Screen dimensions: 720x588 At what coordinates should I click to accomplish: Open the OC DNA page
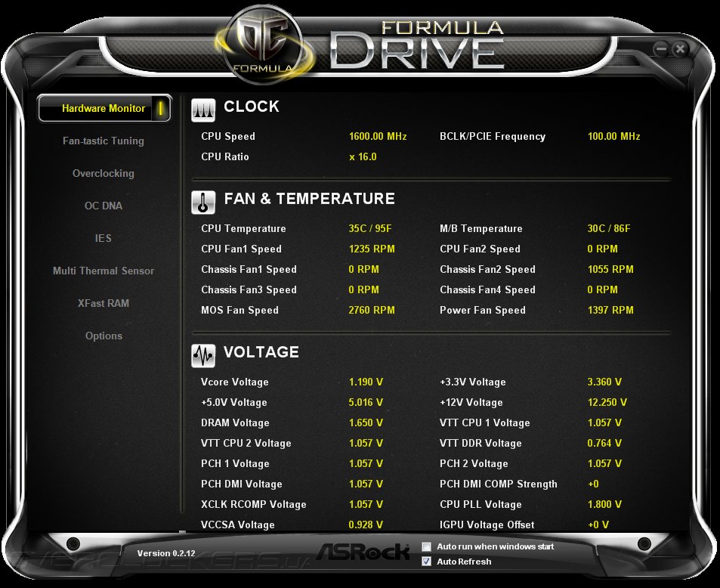pyautogui.click(x=104, y=206)
